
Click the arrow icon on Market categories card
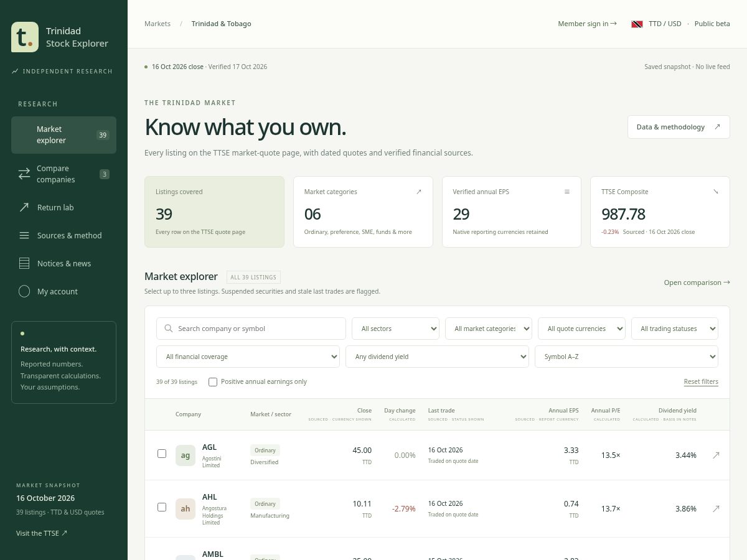[x=419, y=192]
